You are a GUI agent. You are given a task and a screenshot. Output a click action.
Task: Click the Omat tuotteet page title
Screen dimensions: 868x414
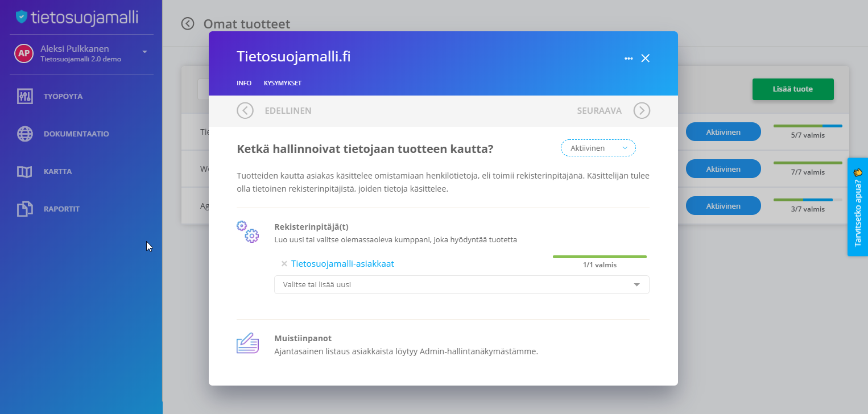pos(247,24)
